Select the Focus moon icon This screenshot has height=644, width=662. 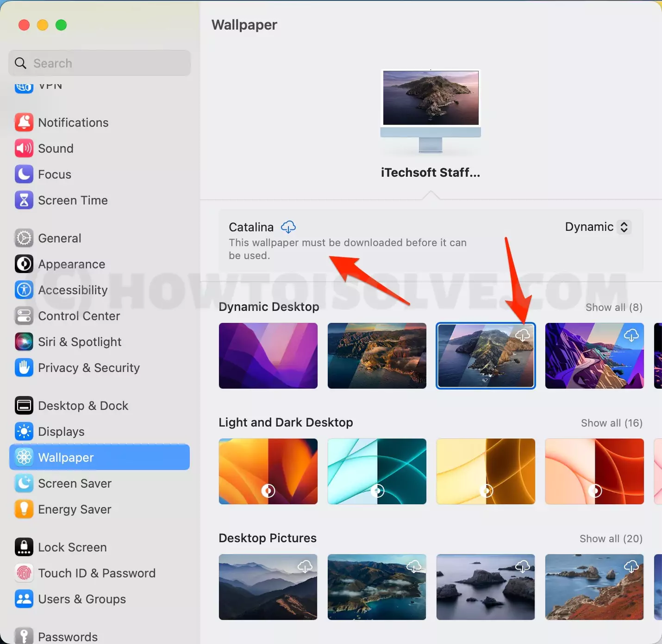24,174
